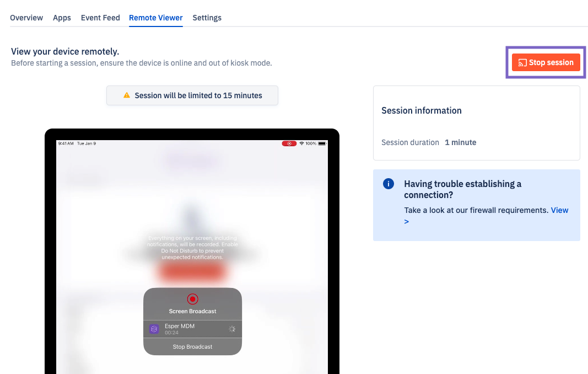Screen dimensions: 588x374
Task: Click the loading spinner beside Esper MDM
Action: (x=232, y=329)
